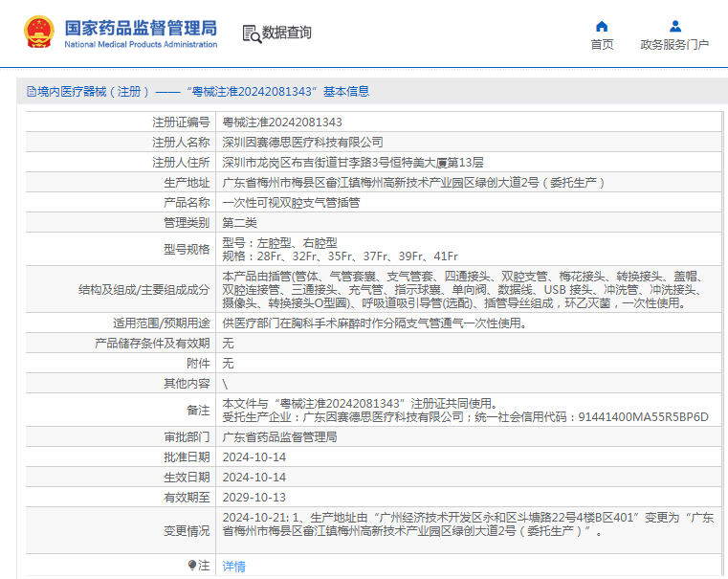Click the 第二类 management category value
The height and width of the screenshot is (579, 728).
click(x=239, y=222)
